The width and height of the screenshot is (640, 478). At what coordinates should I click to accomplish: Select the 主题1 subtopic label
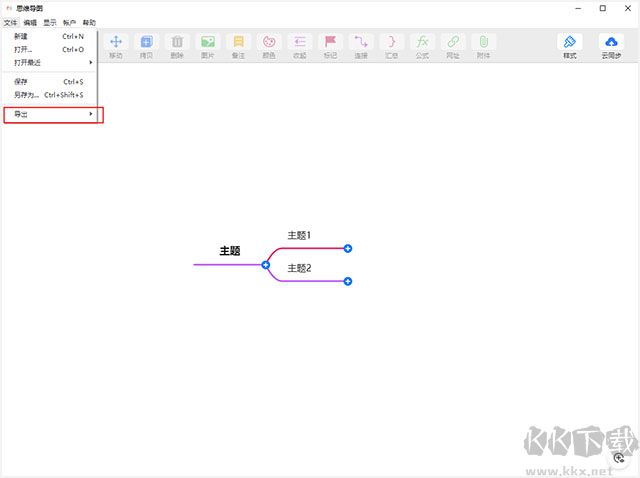coord(299,235)
